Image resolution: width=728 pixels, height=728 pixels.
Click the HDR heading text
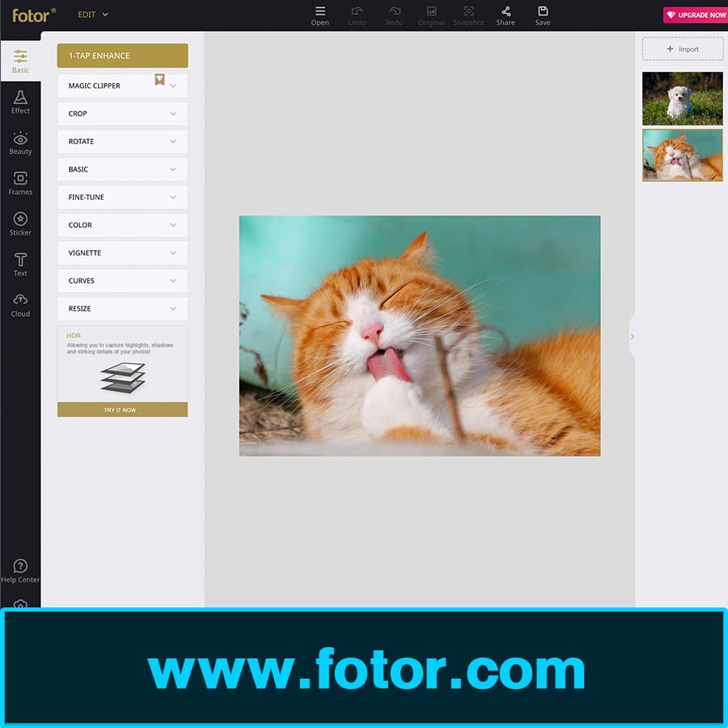click(74, 336)
